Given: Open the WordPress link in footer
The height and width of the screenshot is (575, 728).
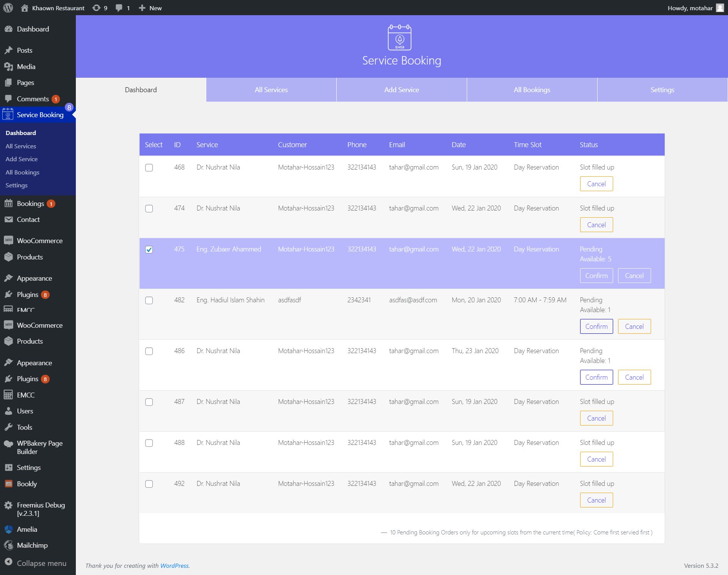Looking at the screenshot, I should pyautogui.click(x=174, y=566).
